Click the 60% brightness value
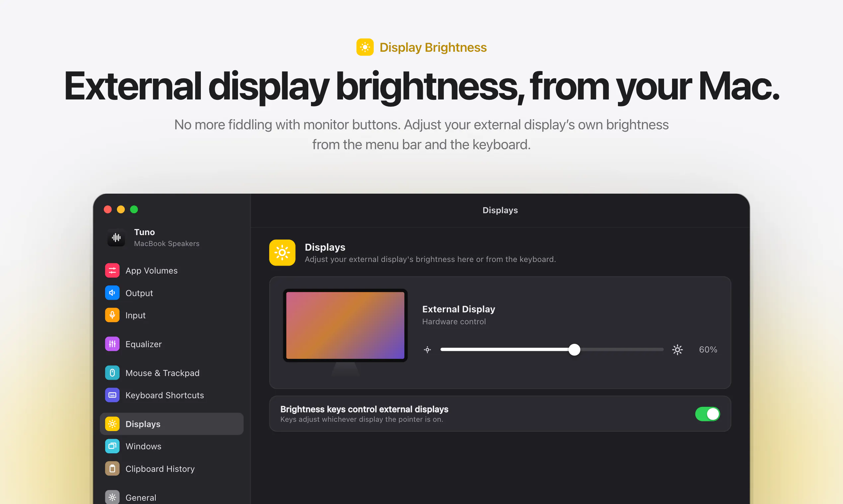Screen dimensions: 843x504 tap(708, 349)
